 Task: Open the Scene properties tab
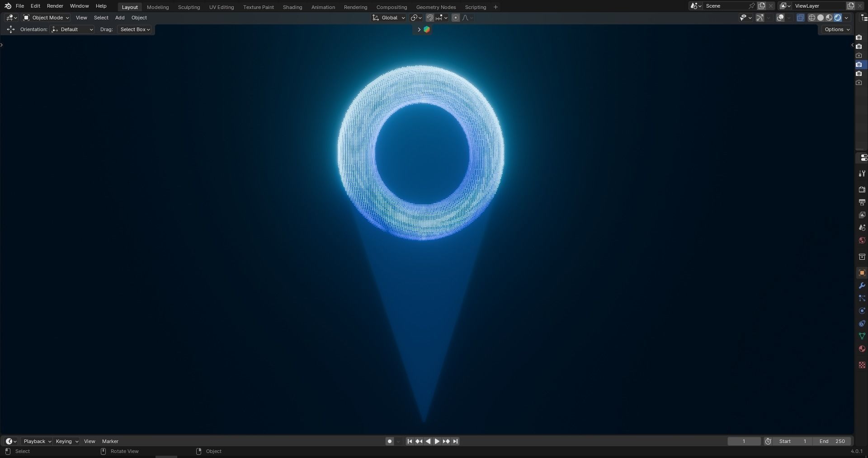point(862,228)
